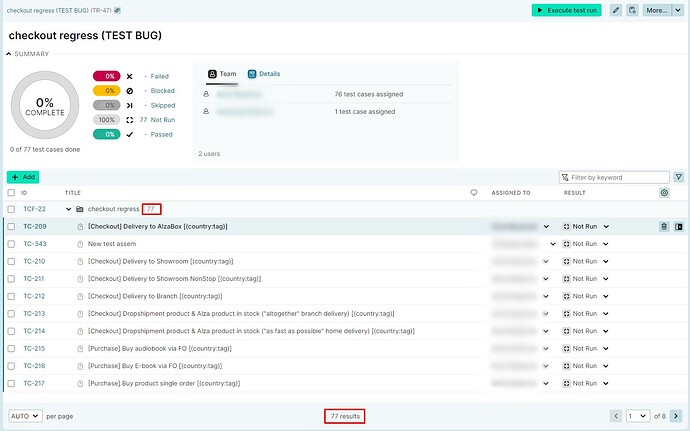Go to previous page arrow

tap(616, 416)
